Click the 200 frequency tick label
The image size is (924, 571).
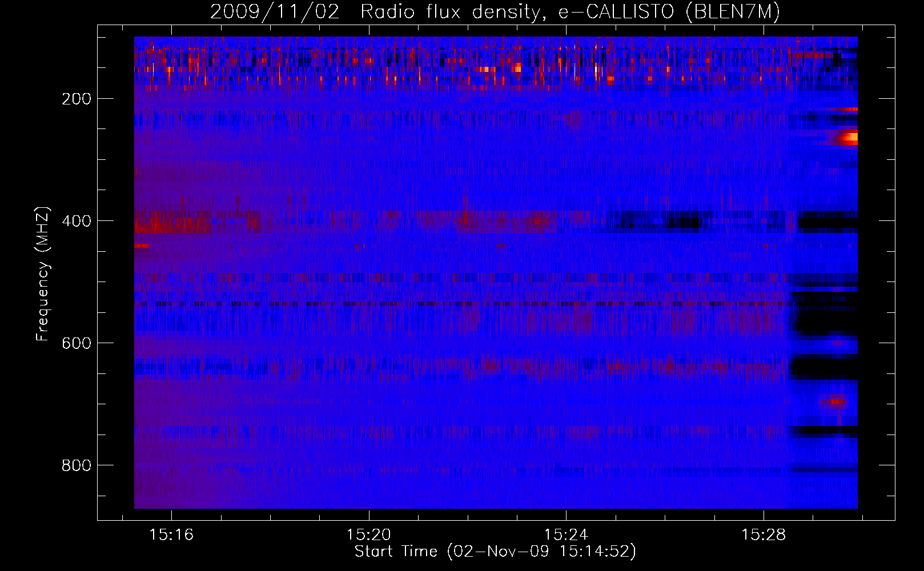click(x=77, y=99)
